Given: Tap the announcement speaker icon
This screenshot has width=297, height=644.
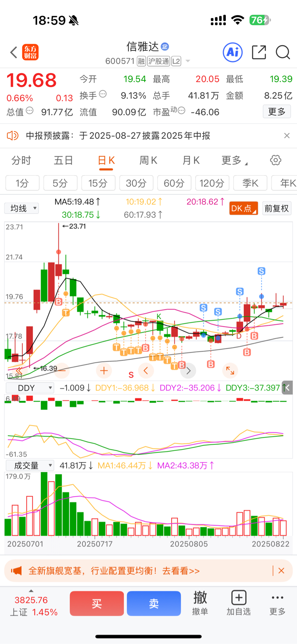Looking at the screenshot, I should tap(13, 135).
